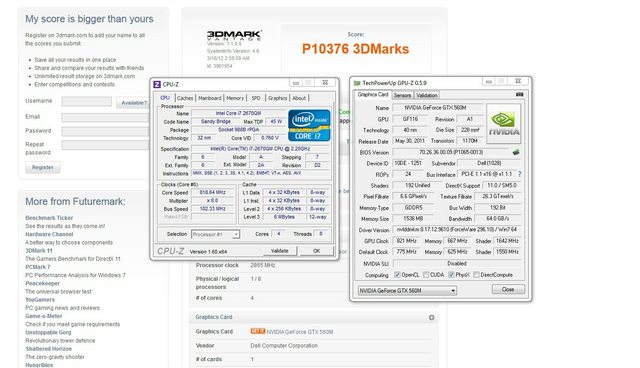This screenshot has height=368, width=640.
Task: Toggle the CUDA checkbox
Action: [426, 275]
